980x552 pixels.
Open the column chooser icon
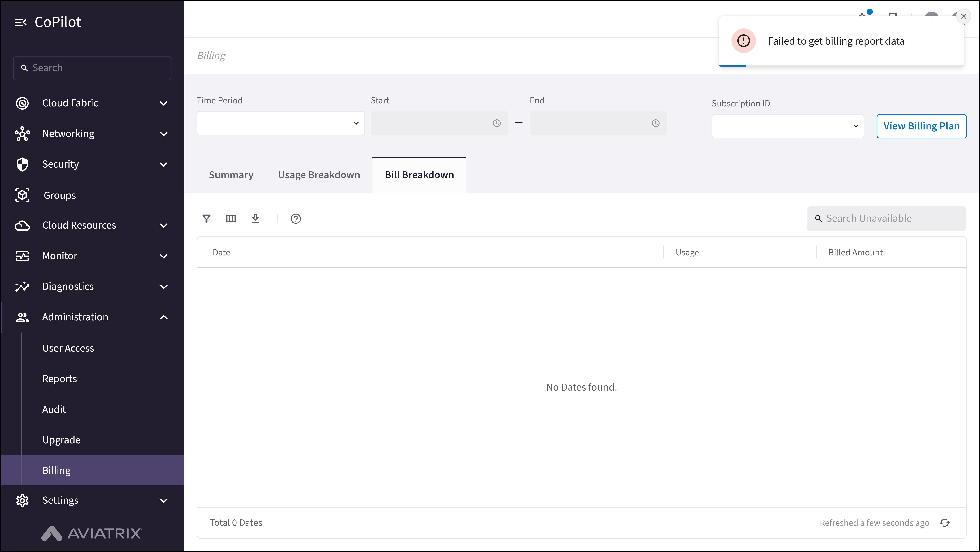click(x=231, y=219)
